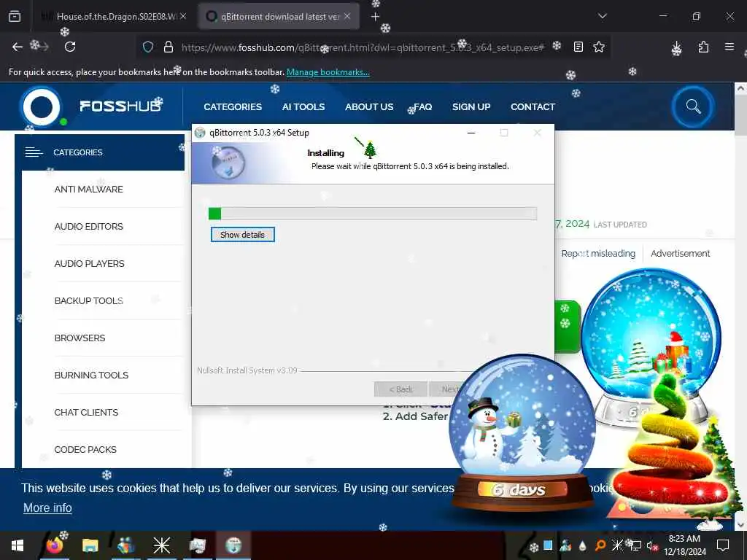Open the BROWSERS category
The height and width of the screenshot is (560, 747).
[80, 338]
